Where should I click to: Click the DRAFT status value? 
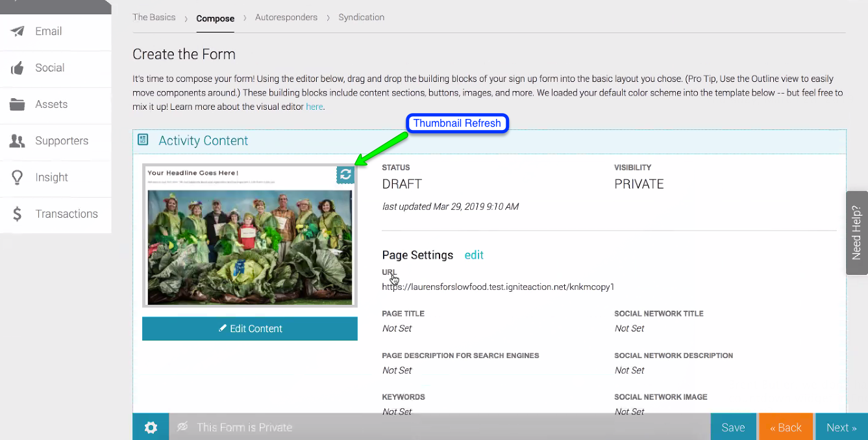point(402,184)
